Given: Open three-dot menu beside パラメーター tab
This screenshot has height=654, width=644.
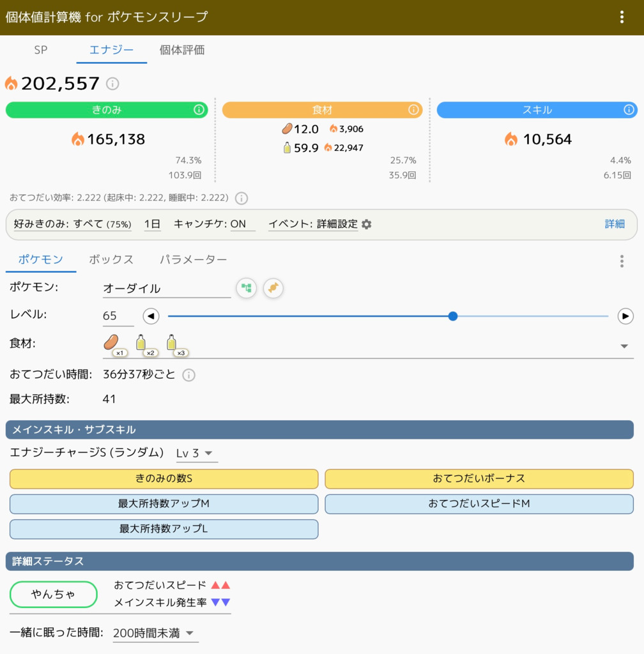Looking at the screenshot, I should pyautogui.click(x=622, y=261).
